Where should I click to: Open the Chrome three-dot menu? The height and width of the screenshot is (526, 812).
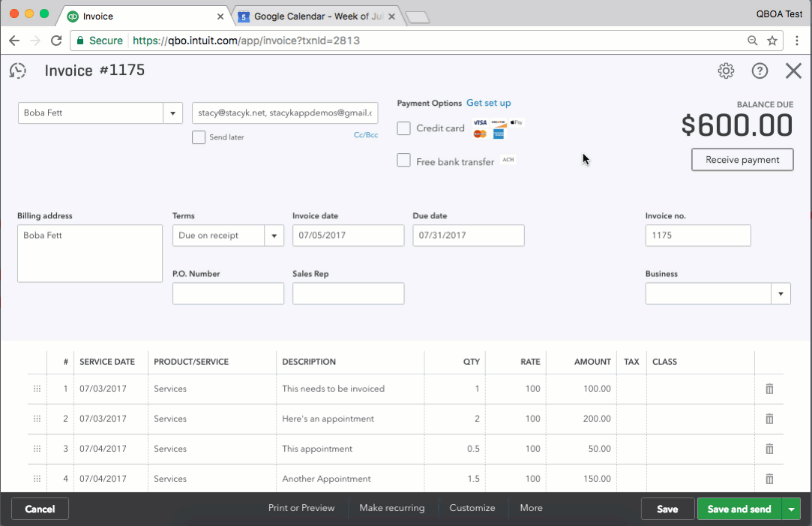796,41
